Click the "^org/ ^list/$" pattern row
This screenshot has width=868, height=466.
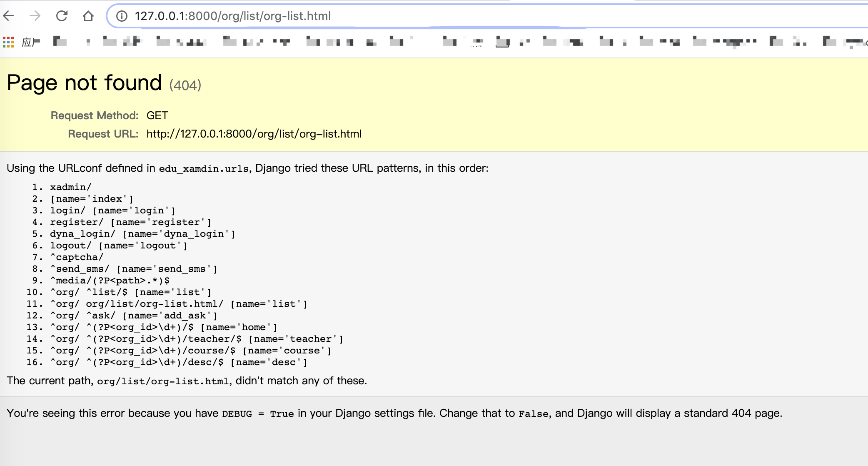click(x=131, y=292)
